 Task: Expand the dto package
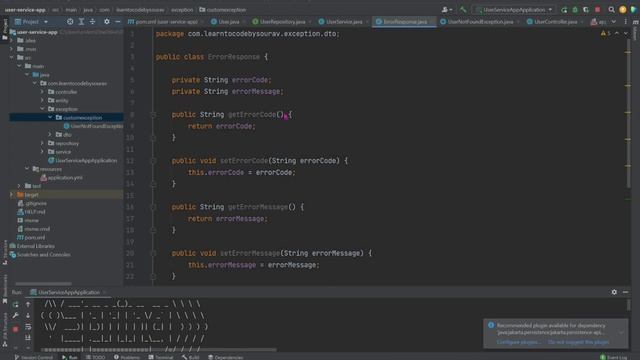pyautogui.click(x=50, y=134)
